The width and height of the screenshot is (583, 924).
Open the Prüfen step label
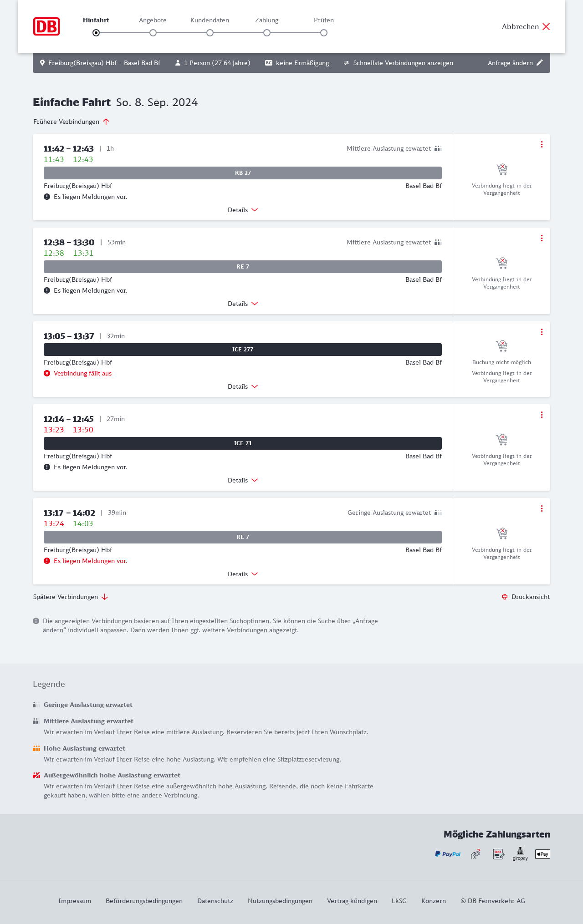point(324,20)
